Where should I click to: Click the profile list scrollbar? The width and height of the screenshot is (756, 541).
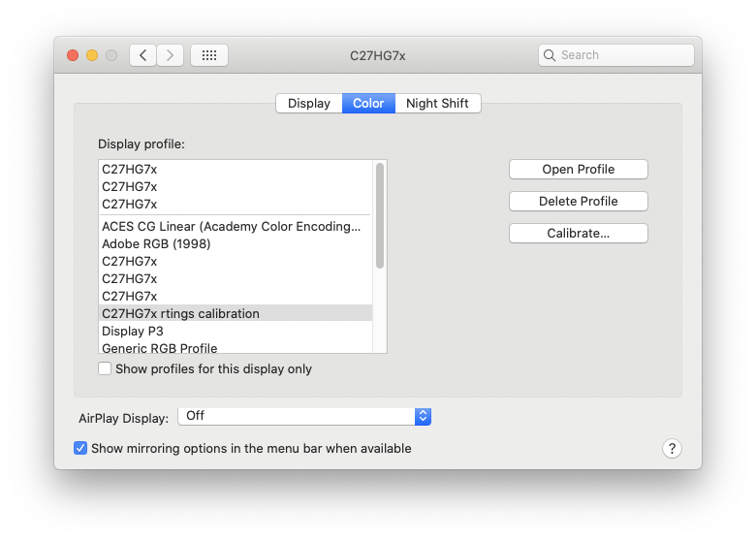[380, 215]
